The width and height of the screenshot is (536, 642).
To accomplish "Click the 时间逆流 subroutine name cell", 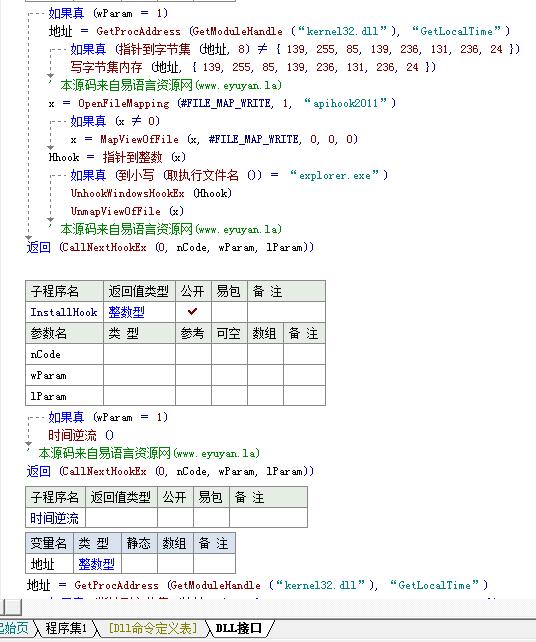I will [55, 518].
